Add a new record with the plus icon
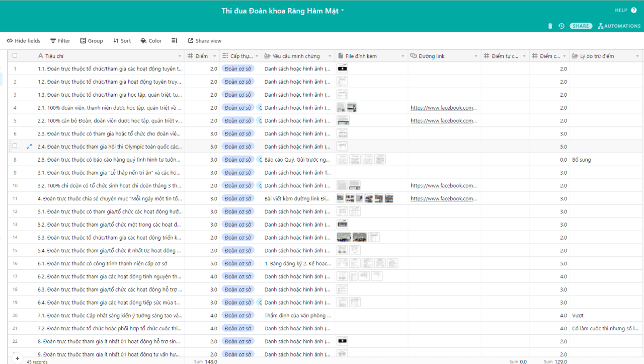The width and height of the screenshot is (644, 364). point(17,358)
